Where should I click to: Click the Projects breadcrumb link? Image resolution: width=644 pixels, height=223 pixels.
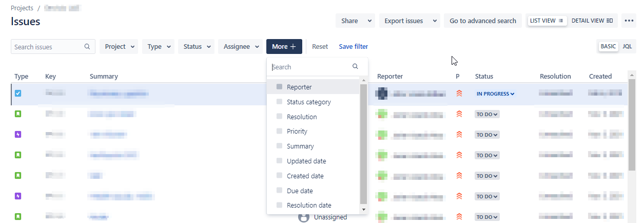click(x=22, y=8)
